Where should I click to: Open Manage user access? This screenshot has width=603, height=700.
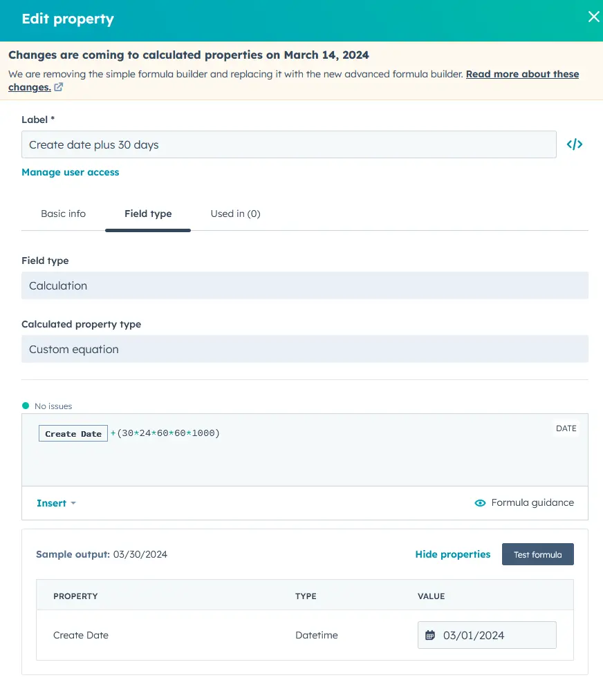70,172
